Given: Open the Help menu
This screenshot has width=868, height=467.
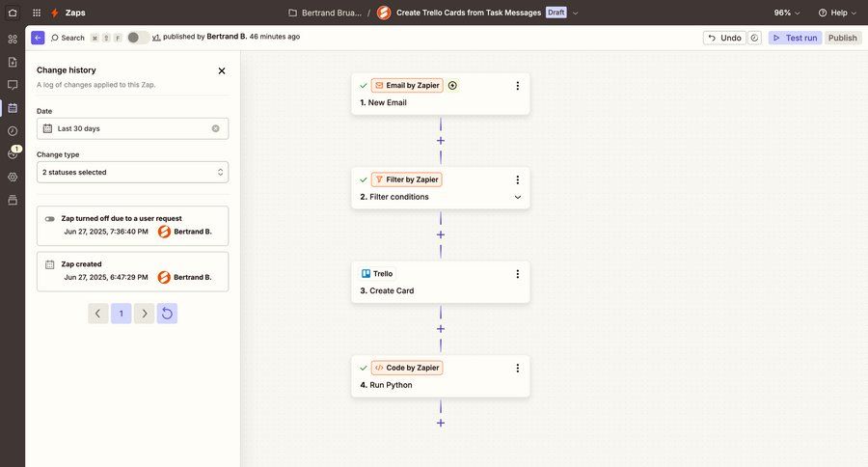Looking at the screenshot, I should coord(837,13).
